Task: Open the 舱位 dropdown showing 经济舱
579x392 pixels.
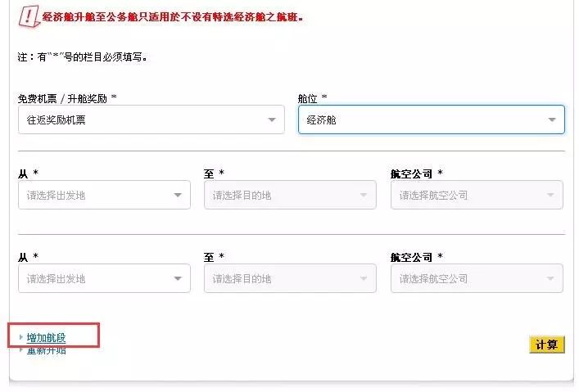Action: 432,119
